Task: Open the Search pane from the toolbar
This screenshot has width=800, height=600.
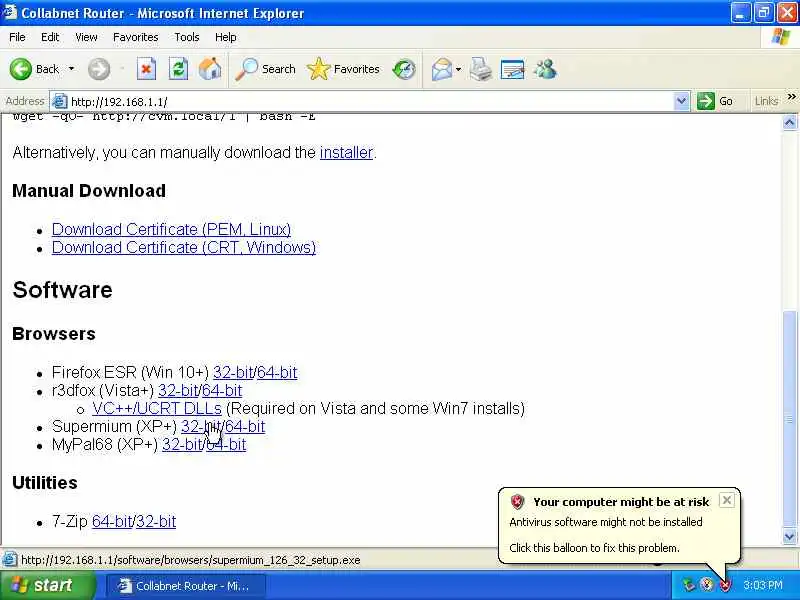Action: point(265,69)
